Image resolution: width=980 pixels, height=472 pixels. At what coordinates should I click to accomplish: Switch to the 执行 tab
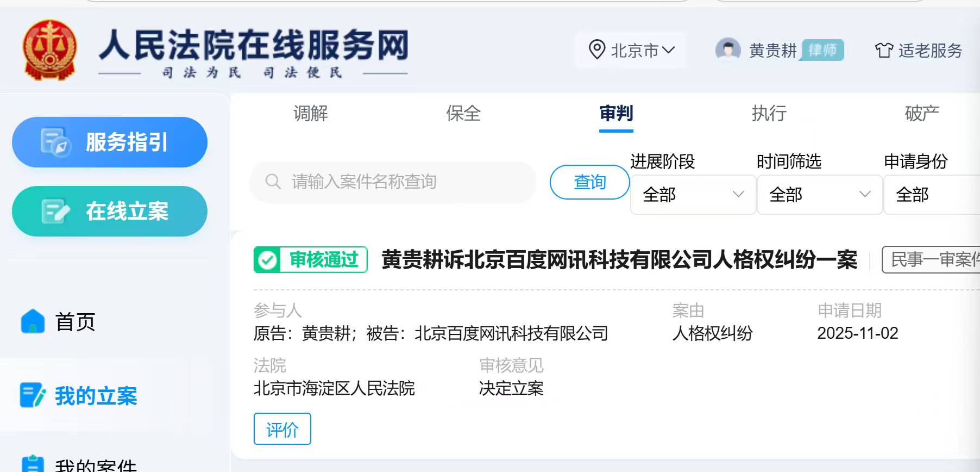[769, 113]
